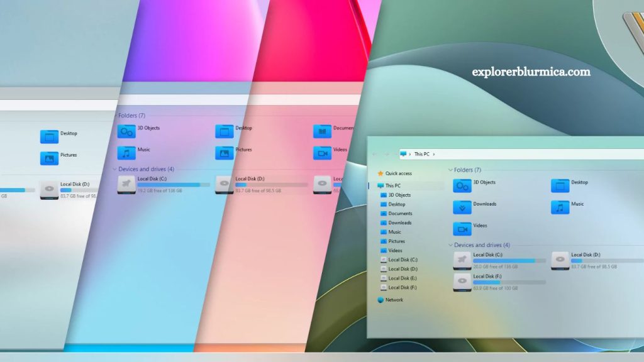Screen dimensions: 644x362
Task: Select Local Disk (C:) drive icon in green window
Action: pyautogui.click(x=462, y=260)
